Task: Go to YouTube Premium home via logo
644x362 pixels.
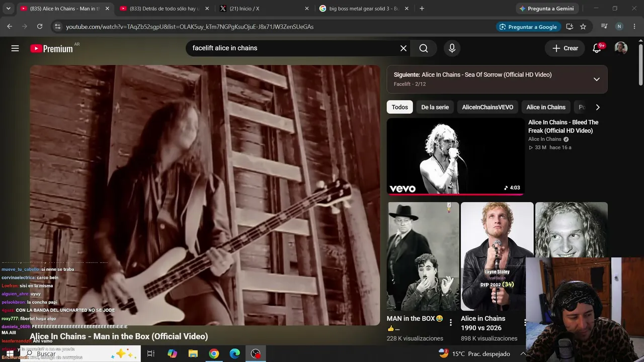Action: coord(51,49)
